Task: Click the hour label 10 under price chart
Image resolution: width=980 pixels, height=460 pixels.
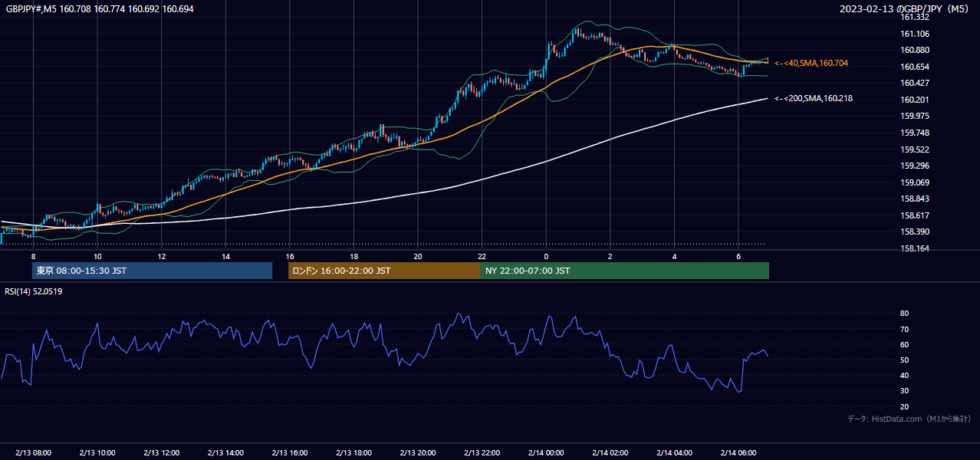Action: 97,256
